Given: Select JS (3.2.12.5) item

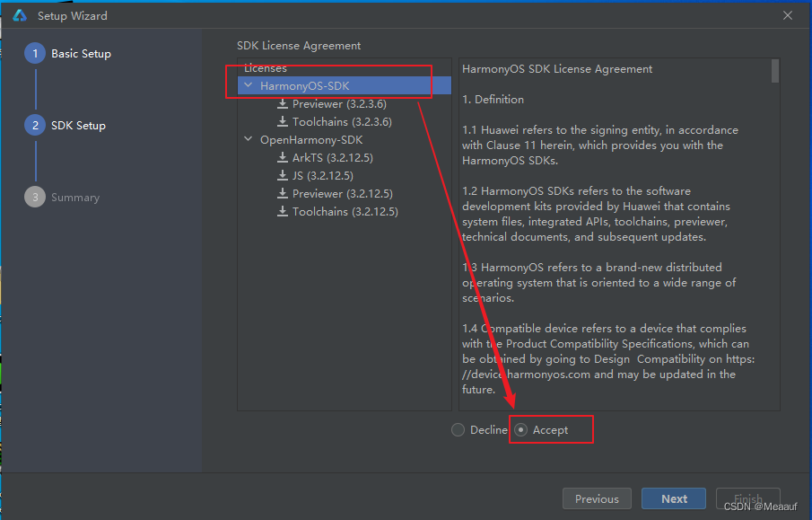Looking at the screenshot, I should (x=323, y=176).
